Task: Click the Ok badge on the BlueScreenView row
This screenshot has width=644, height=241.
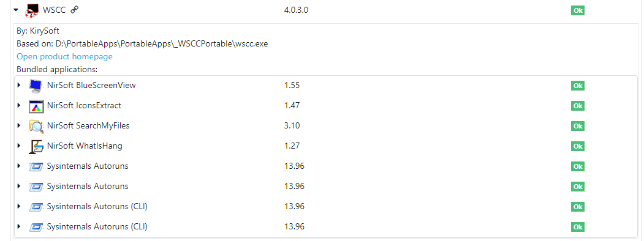Action: pos(577,86)
